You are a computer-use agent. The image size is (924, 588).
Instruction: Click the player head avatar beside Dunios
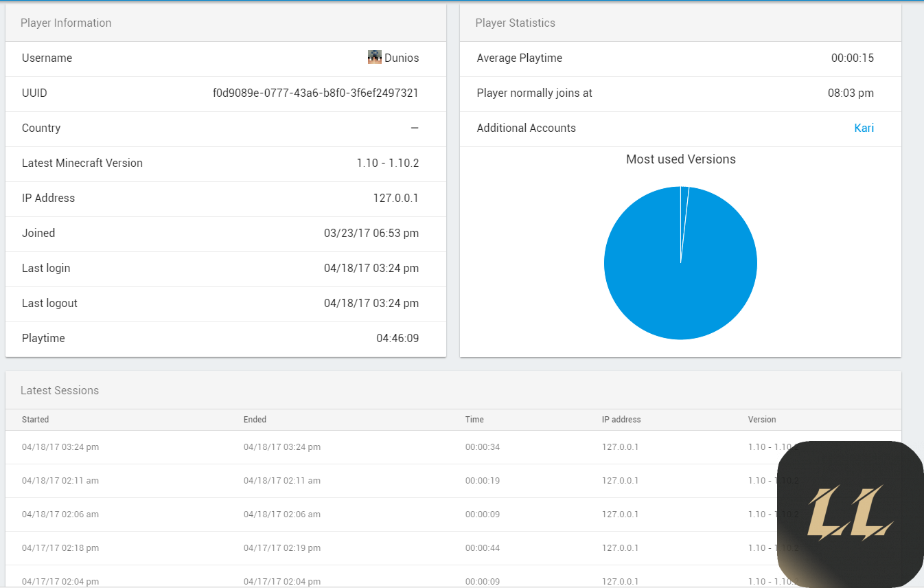point(374,58)
